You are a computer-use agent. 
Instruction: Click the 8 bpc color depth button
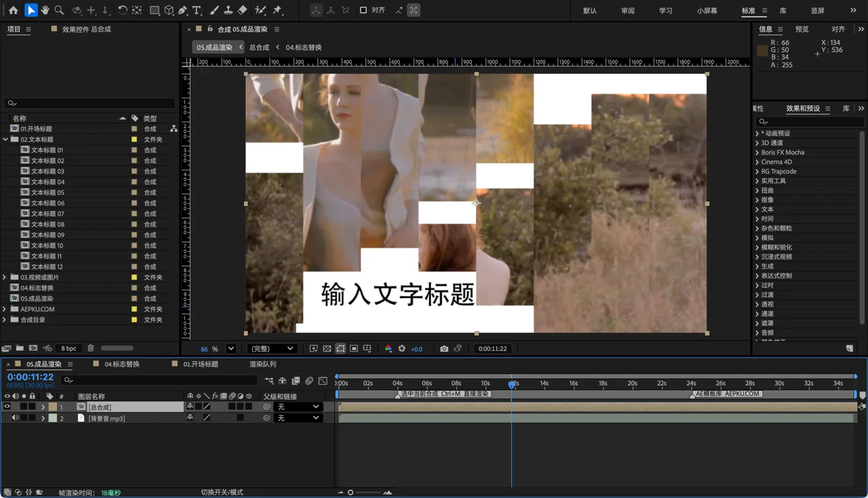tap(68, 349)
